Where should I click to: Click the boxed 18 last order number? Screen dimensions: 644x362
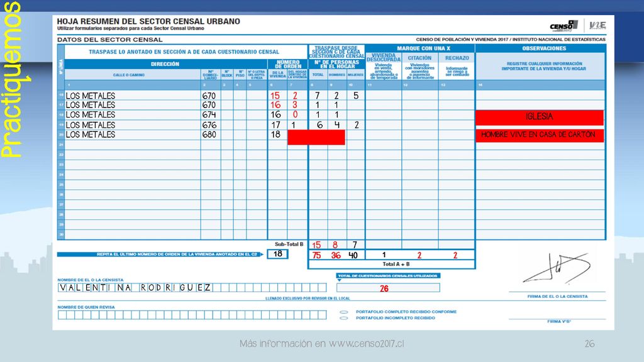point(278,254)
